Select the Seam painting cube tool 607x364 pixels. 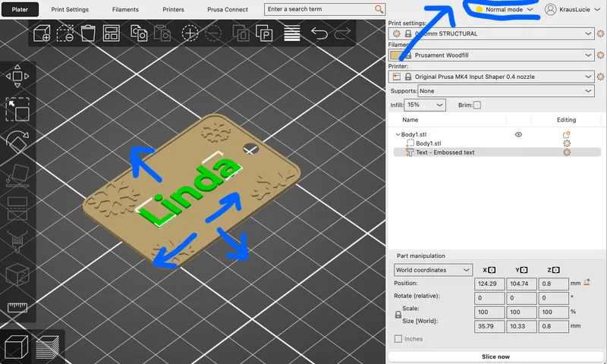pos(17,275)
